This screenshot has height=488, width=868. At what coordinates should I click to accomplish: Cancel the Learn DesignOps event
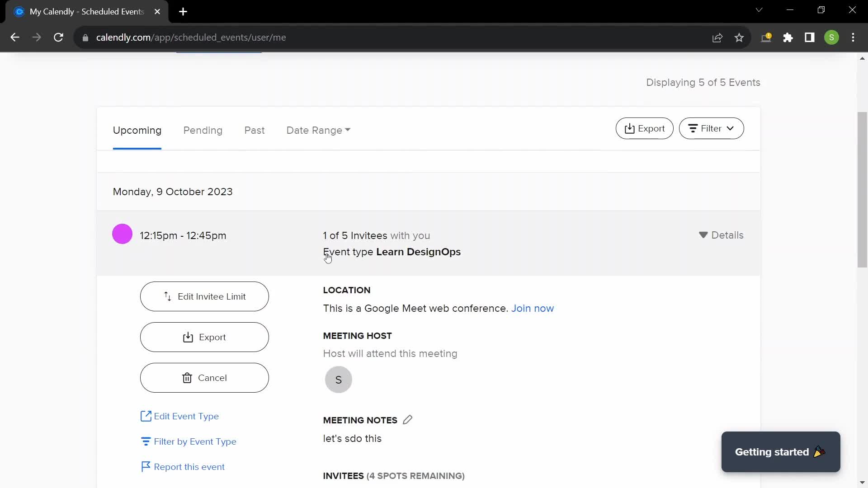coord(204,378)
